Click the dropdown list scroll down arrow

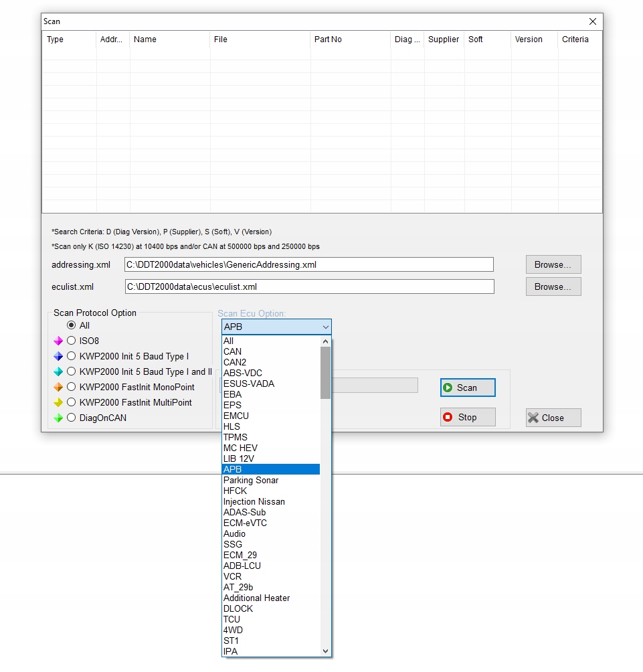(x=326, y=651)
